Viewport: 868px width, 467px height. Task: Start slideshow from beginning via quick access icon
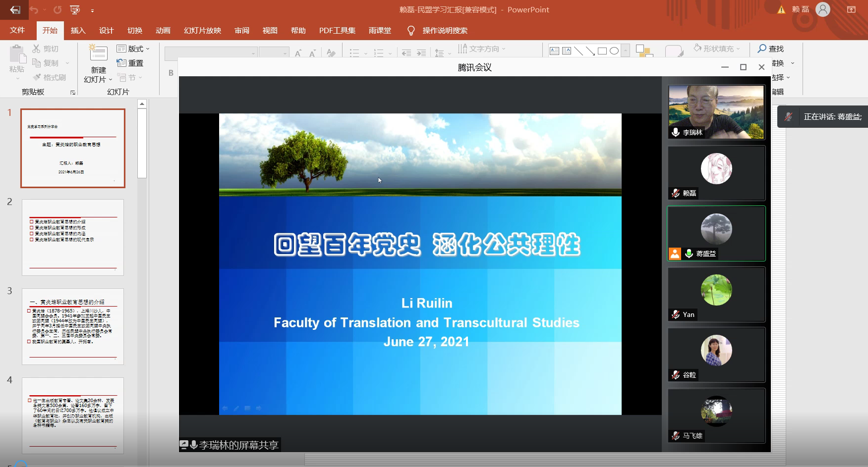(75, 10)
